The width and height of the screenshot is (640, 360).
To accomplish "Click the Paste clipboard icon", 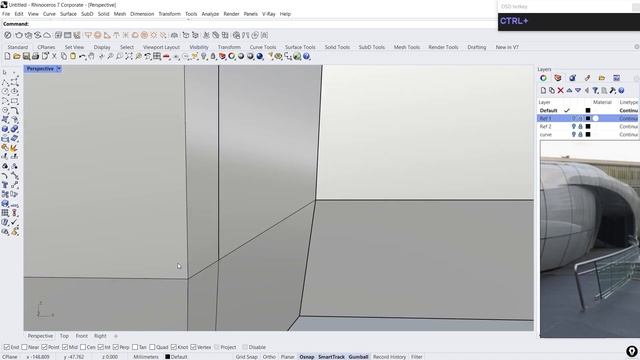I will (x=73, y=56).
